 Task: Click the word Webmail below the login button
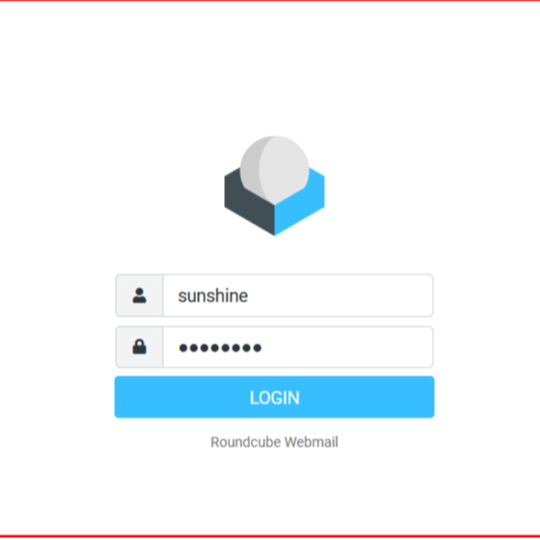pyautogui.click(x=311, y=442)
